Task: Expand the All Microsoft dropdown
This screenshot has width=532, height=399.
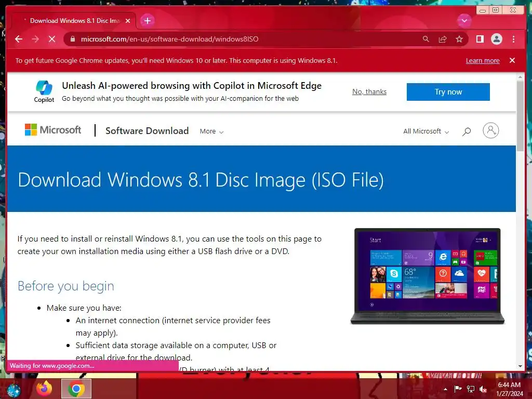Action: coord(426,131)
